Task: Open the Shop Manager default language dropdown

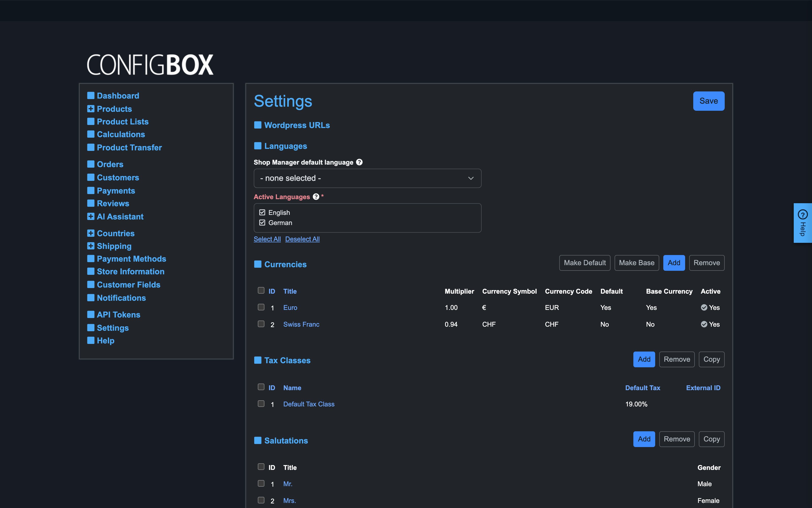Action: tap(367, 178)
